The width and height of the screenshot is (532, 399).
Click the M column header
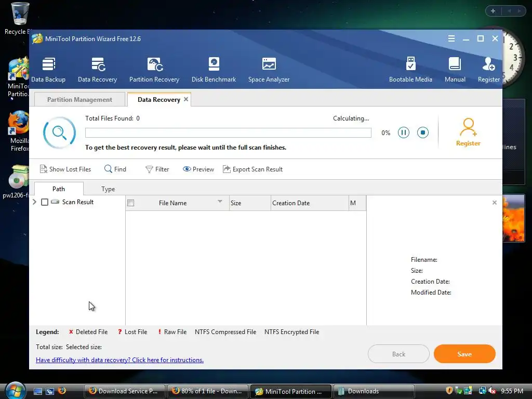pyautogui.click(x=357, y=203)
